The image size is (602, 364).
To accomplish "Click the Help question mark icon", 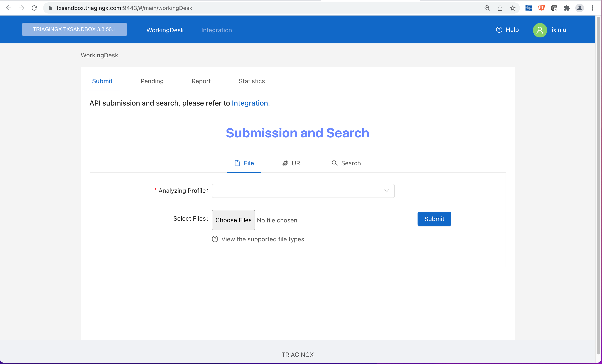I will (x=499, y=30).
